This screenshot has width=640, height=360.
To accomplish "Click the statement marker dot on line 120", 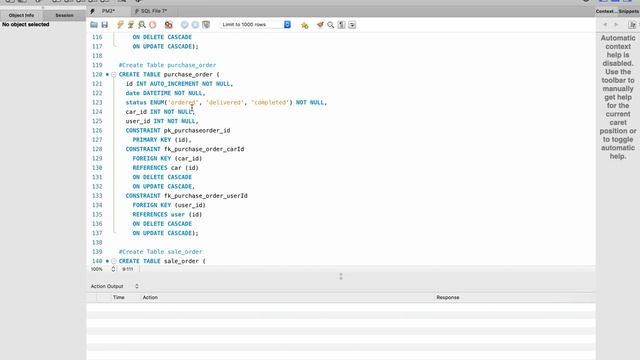I will [107, 75].
